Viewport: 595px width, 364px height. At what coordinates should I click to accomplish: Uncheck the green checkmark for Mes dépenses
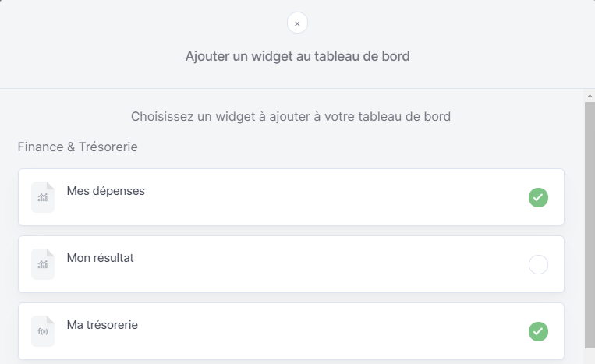point(538,197)
